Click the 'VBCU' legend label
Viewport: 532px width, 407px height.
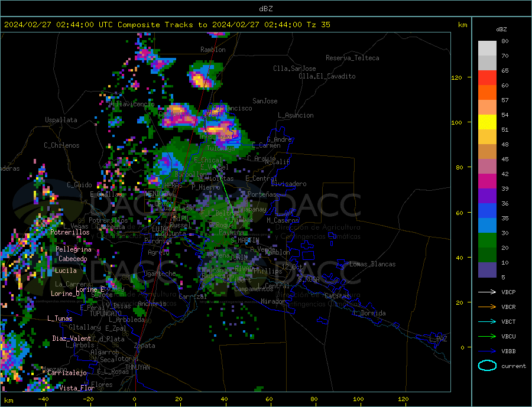click(508, 336)
